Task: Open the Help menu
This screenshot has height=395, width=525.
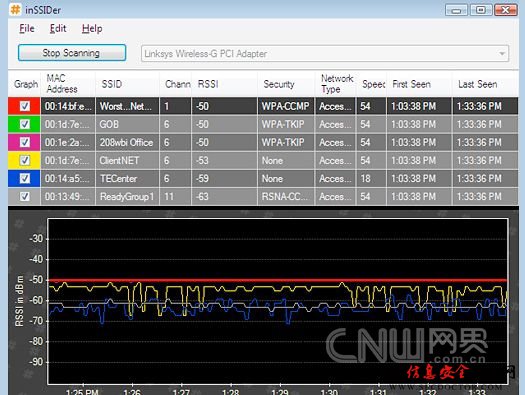Action: [x=92, y=28]
